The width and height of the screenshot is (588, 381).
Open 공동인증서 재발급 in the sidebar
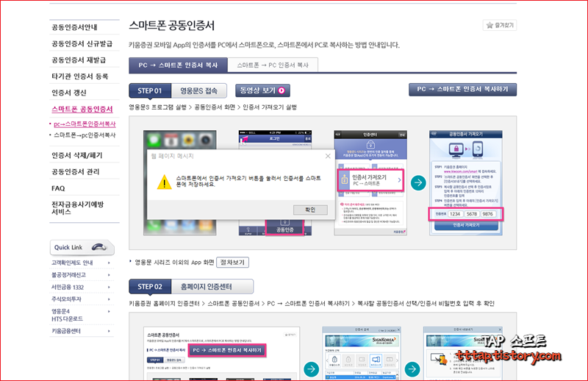pos(79,60)
